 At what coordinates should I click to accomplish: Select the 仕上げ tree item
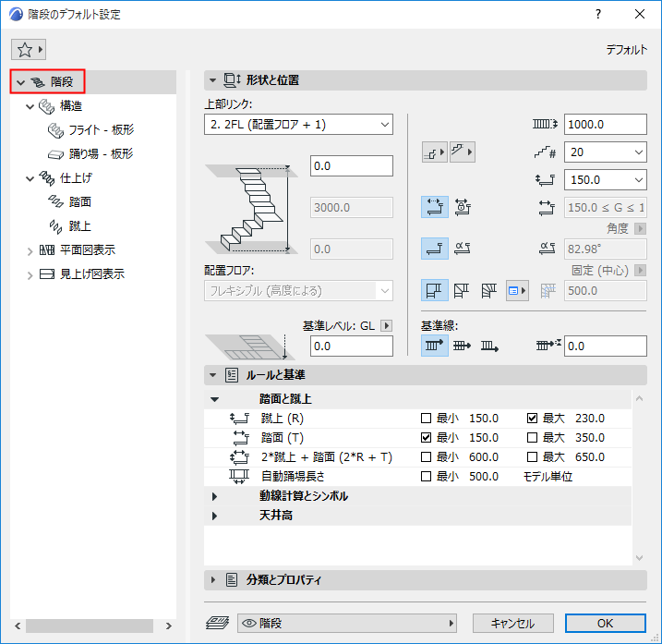[76, 178]
